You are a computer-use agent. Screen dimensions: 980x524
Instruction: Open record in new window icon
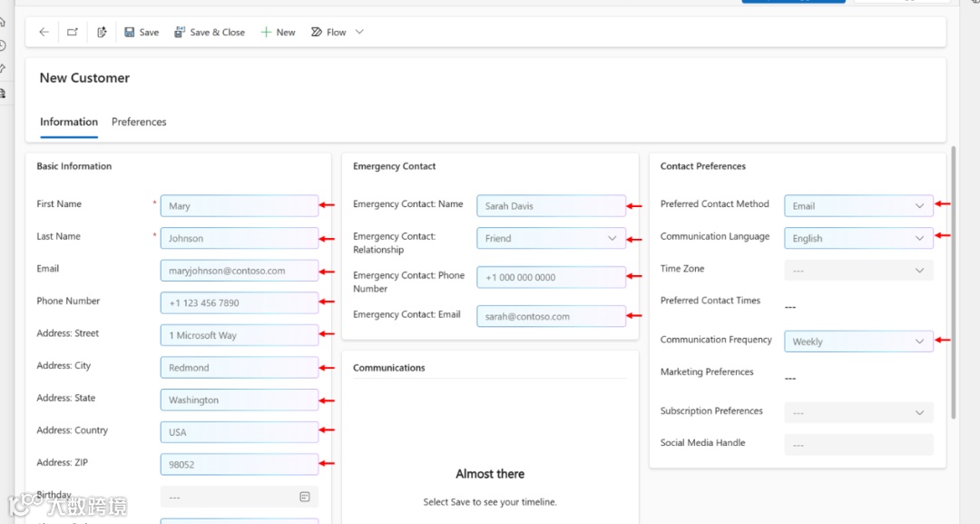[73, 32]
